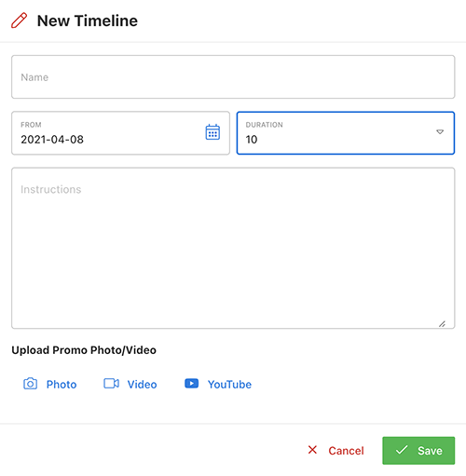Image resolution: width=466 pixels, height=476 pixels.
Task: Click the checkmark icon on Save button
Action: click(402, 450)
